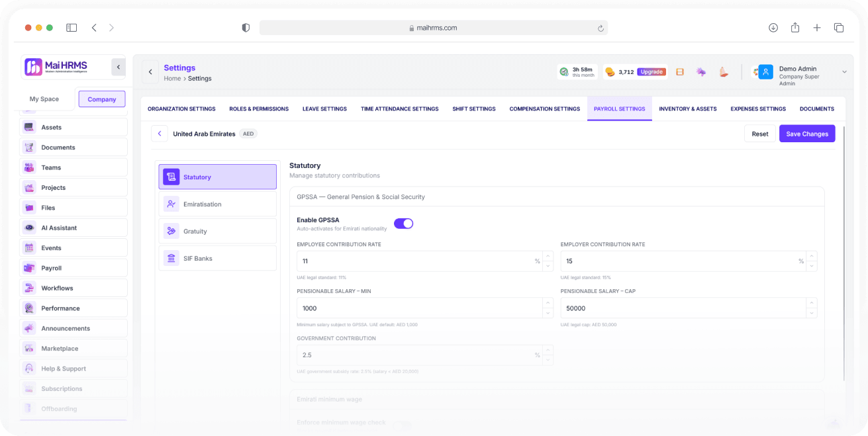Select the SIF Banks section

coord(218,258)
